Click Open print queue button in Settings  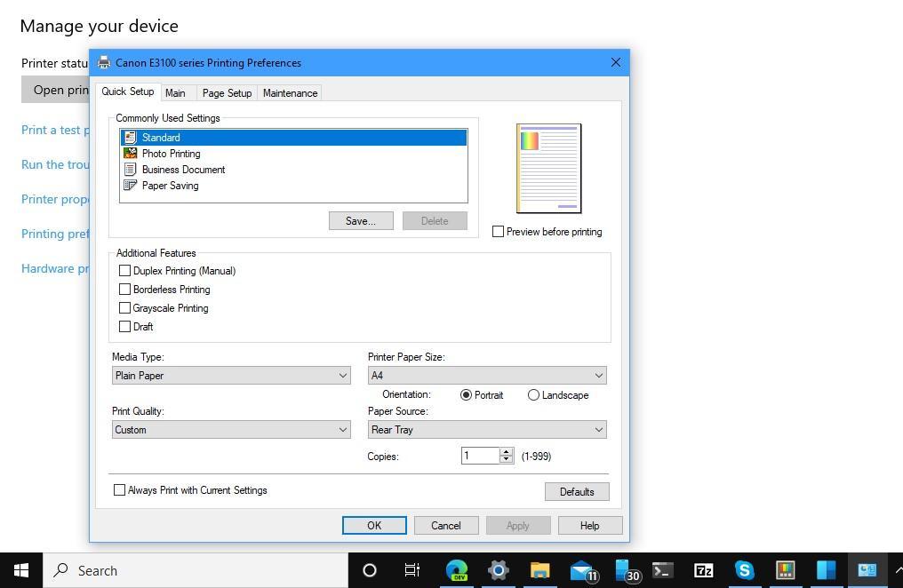pos(55,90)
